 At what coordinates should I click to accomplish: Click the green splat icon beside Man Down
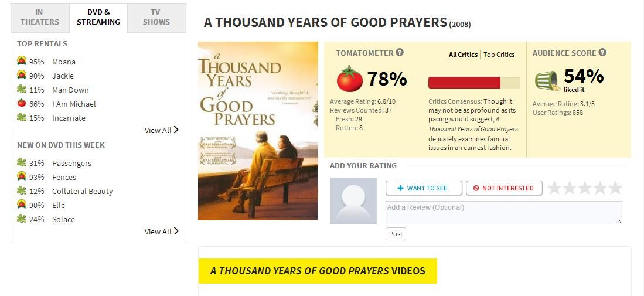pos(22,89)
